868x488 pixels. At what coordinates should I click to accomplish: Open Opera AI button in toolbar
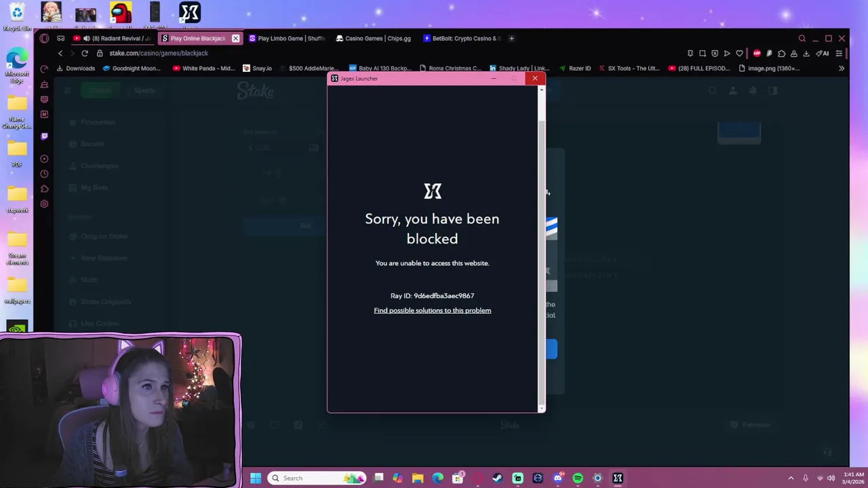click(823, 54)
